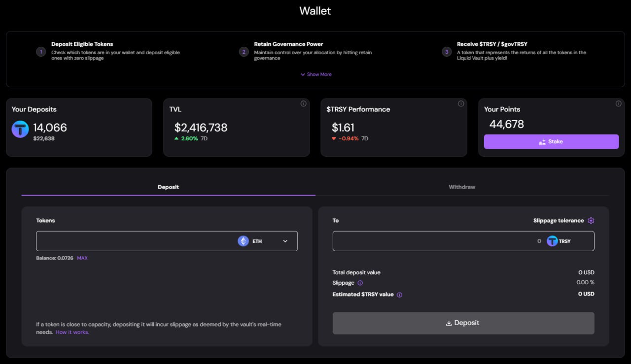Click the Estimated $TRSY value label
Image resolution: width=631 pixels, height=364 pixels.
(363, 295)
